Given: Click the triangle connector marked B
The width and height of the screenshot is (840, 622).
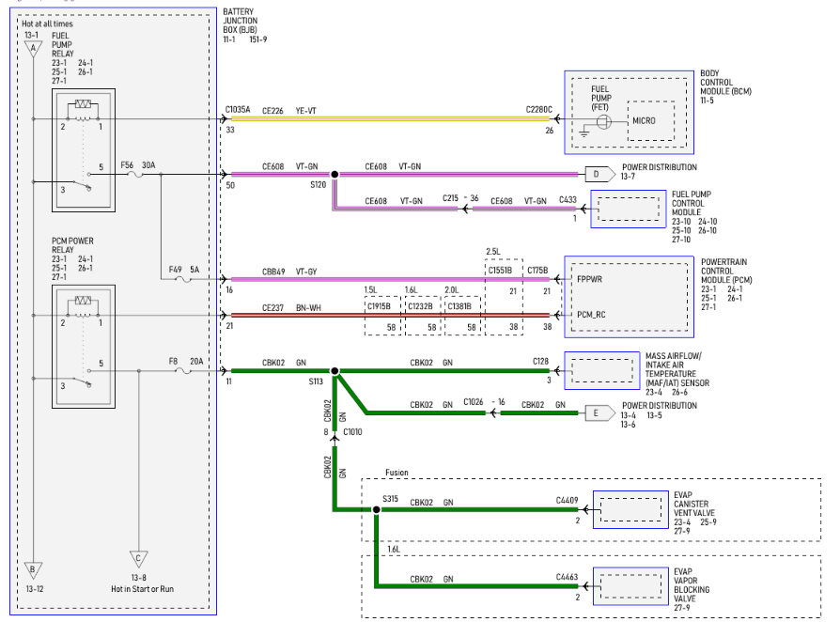Looking at the screenshot, I should [33, 570].
